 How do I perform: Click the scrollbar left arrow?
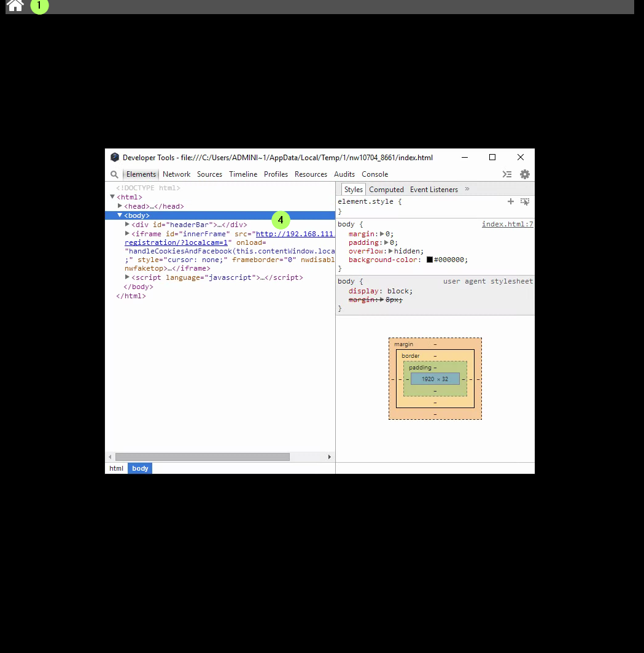(110, 457)
